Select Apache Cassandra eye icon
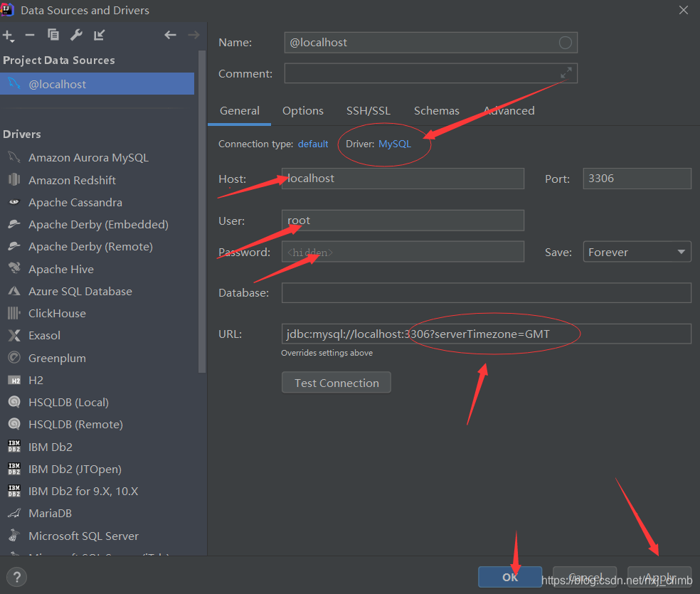Screen dimensions: 700x594 click(x=14, y=202)
